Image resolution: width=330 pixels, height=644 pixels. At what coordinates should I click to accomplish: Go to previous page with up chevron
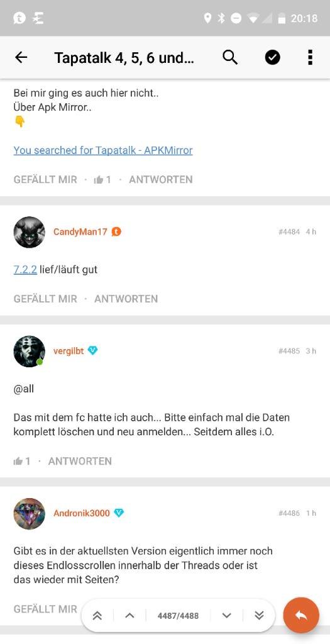[x=129, y=615]
